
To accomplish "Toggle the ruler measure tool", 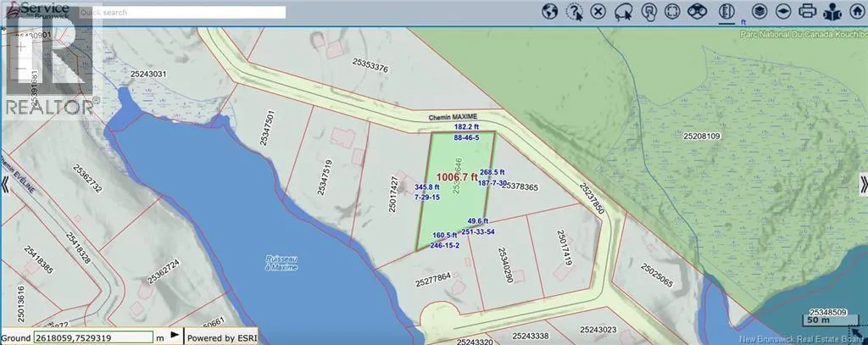I will pos(725,11).
